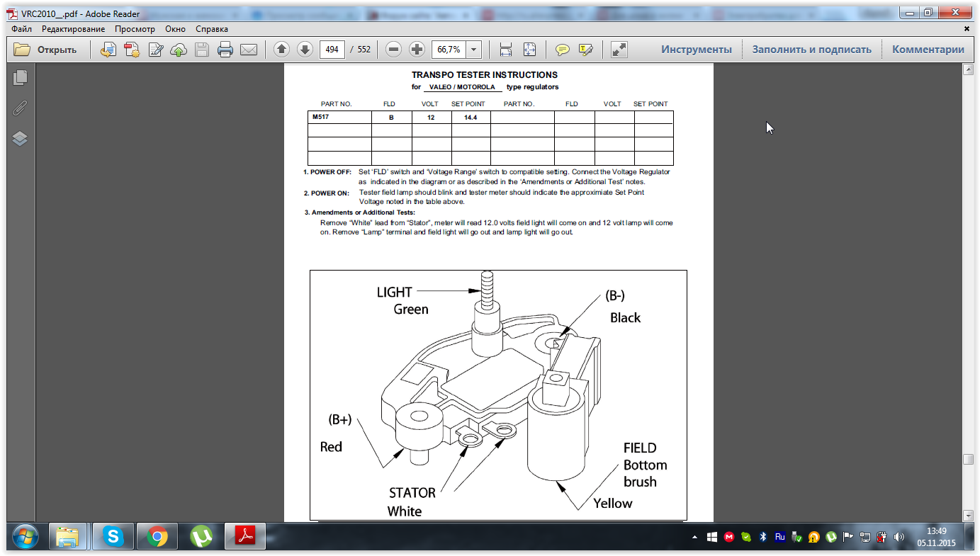
Task: Click the save file floppy disk icon
Action: point(202,50)
